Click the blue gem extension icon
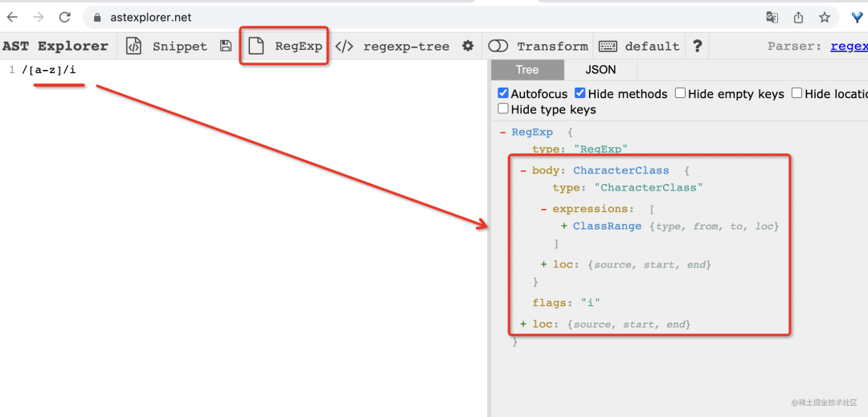Viewport: 868px width, 417px height. coord(857,17)
